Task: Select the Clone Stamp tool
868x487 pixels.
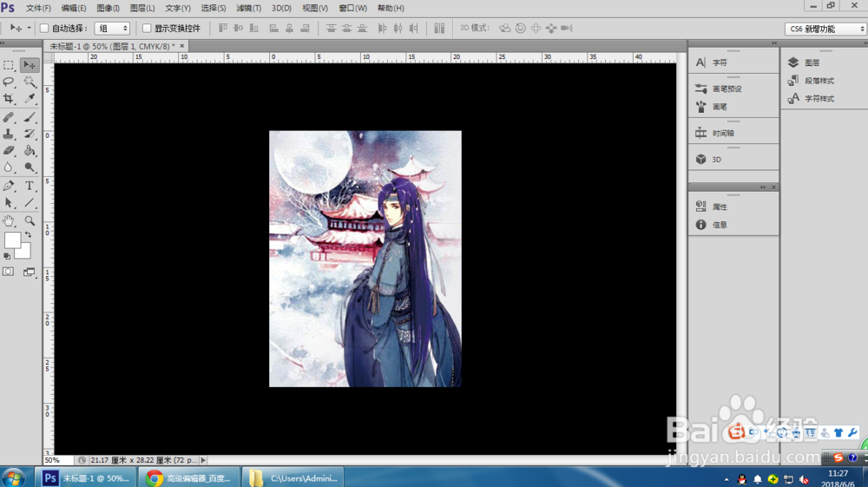Action: click(x=9, y=134)
